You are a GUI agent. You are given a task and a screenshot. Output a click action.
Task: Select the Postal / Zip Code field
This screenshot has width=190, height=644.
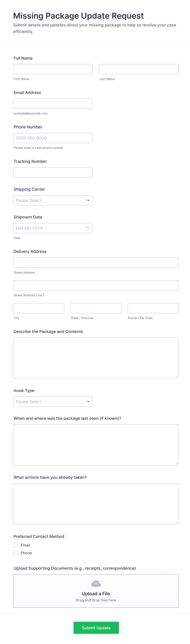click(153, 308)
